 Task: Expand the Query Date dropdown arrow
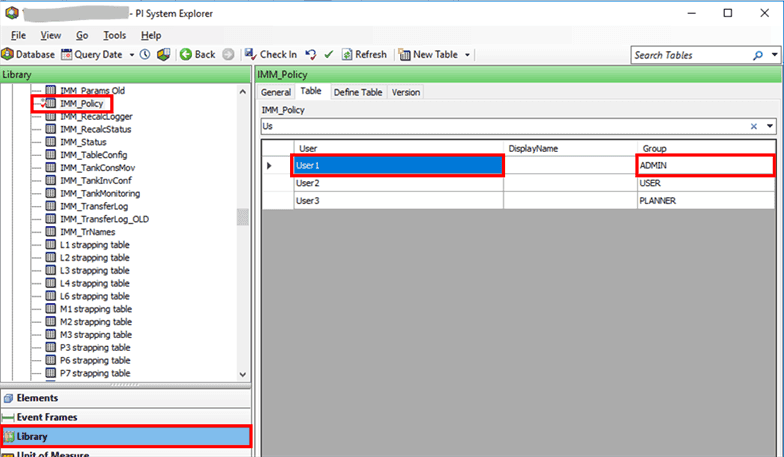click(132, 55)
